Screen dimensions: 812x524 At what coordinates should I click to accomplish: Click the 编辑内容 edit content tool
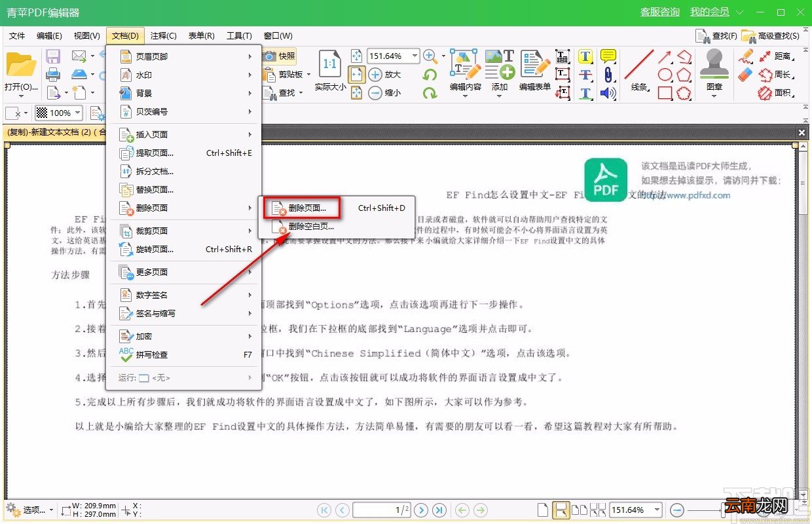(x=466, y=71)
